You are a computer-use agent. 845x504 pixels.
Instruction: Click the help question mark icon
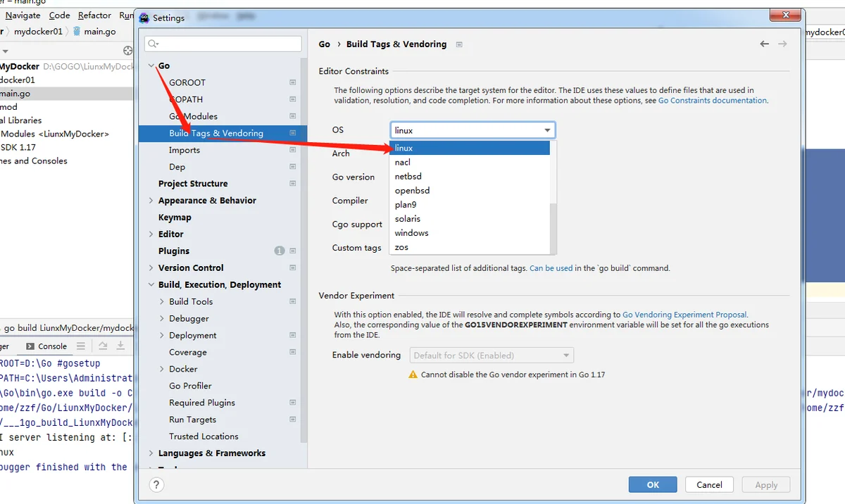coord(157,484)
